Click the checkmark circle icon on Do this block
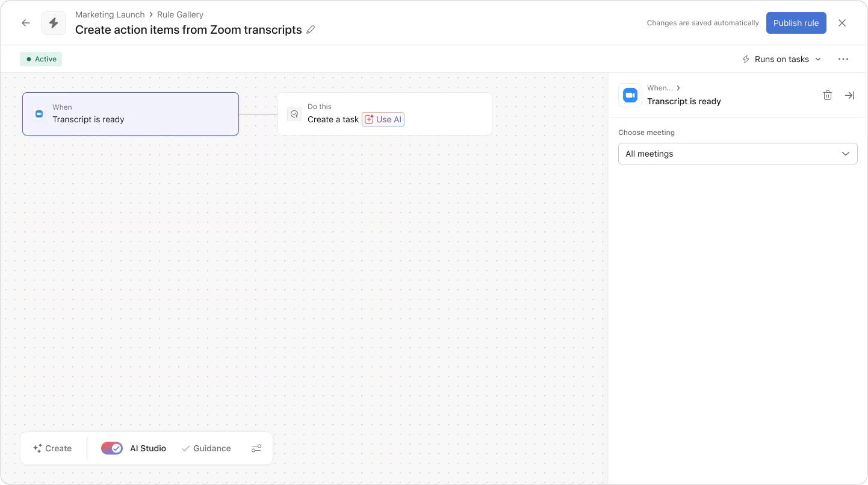Viewport: 868px width, 485px height. [294, 113]
